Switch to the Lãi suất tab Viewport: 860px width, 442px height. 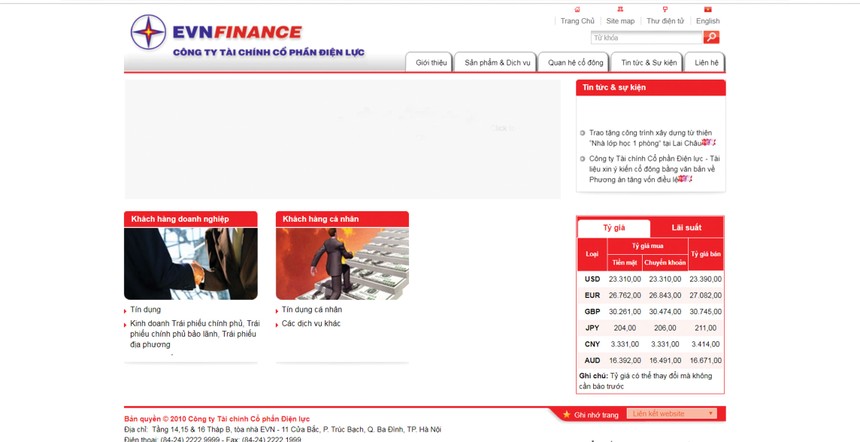[x=686, y=228]
